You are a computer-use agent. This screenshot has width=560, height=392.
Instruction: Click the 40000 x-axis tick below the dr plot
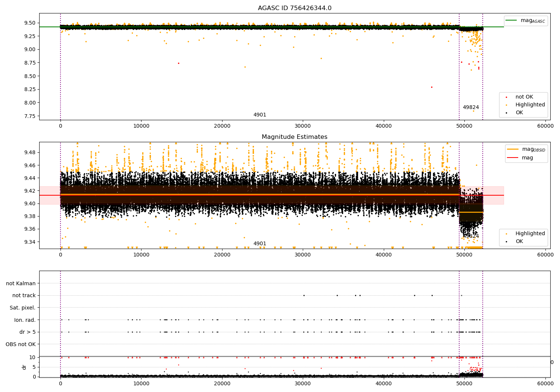coord(384,383)
